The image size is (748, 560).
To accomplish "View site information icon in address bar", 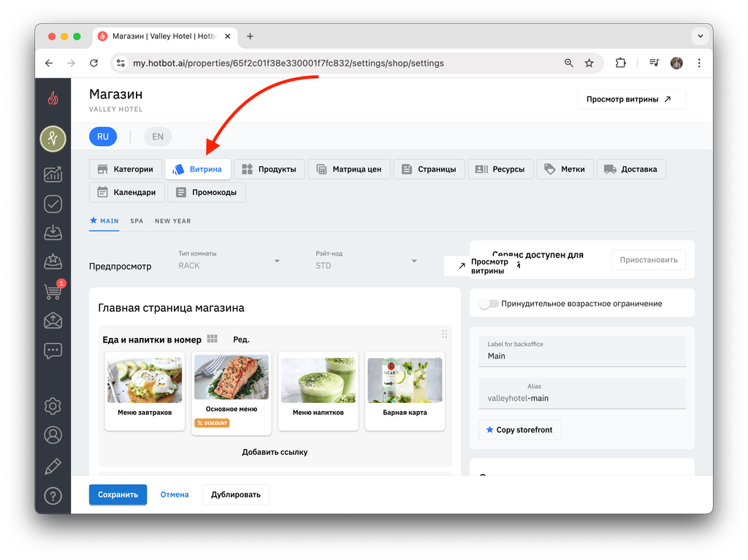I will (x=121, y=63).
